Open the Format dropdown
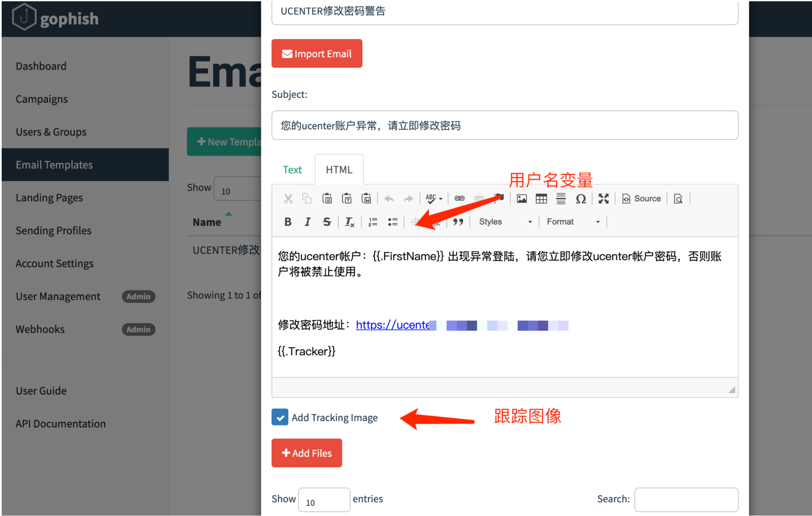 pyautogui.click(x=573, y=222)
